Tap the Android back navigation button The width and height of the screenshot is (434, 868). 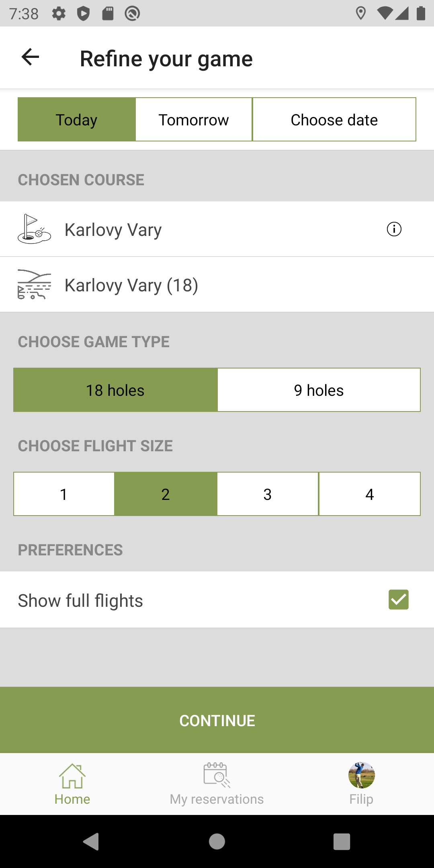[91, 841]
